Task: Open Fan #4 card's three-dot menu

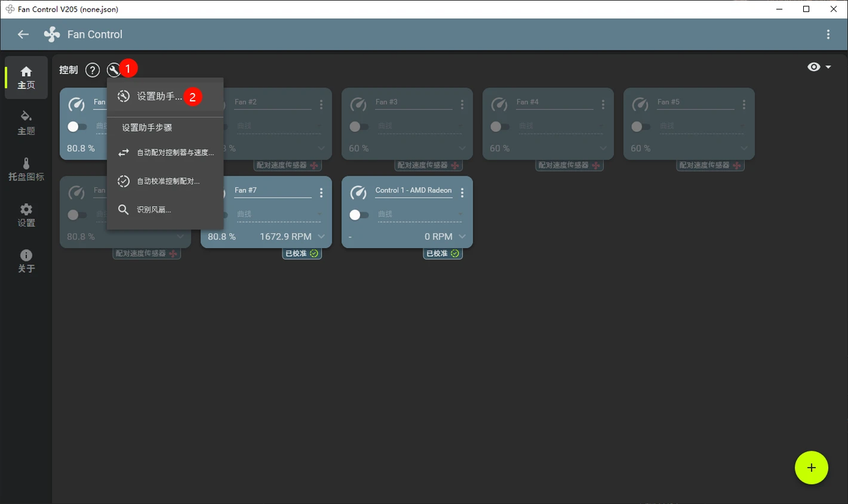Action: click(603, 104)
